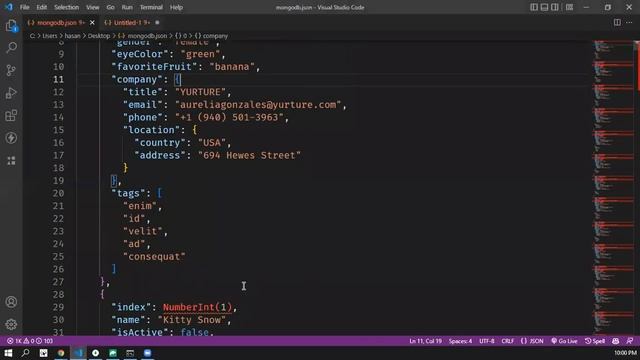Image resolution: width=640 pixels, height=360 pixels.
Task: Select language mode JSON in status bar
Action: coord(532,341)
